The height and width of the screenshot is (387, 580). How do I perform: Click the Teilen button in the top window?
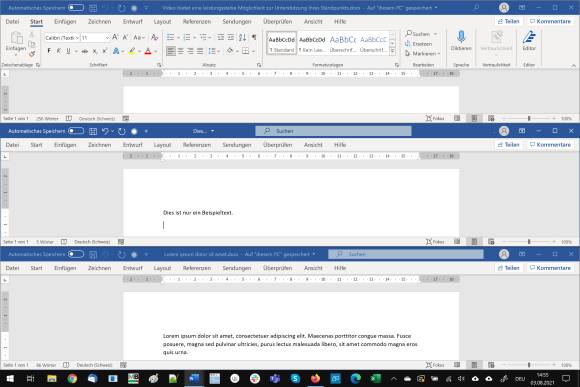click(509, 21)
